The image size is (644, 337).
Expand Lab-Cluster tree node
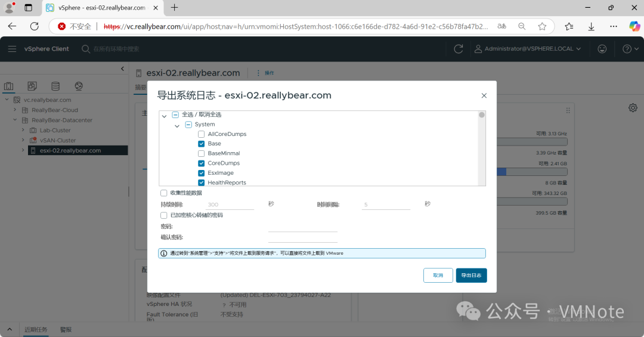pos(23,130)
